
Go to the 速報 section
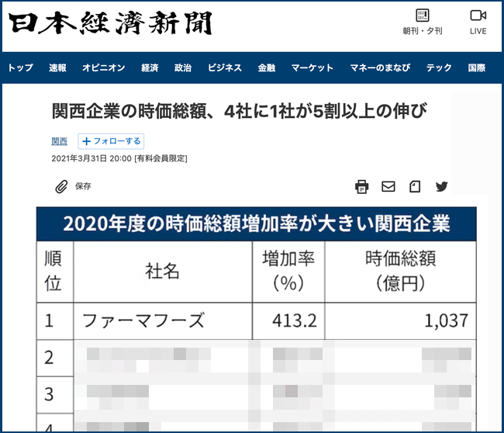[57, 68]
